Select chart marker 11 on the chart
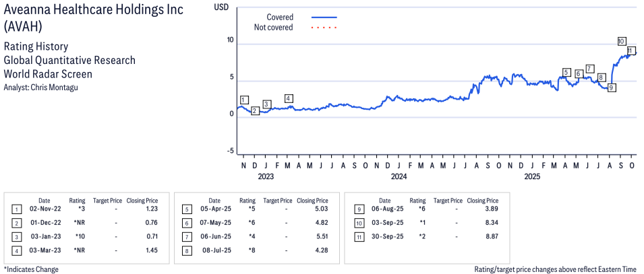This screenshot has height=274, width=644. click(630, 50)
